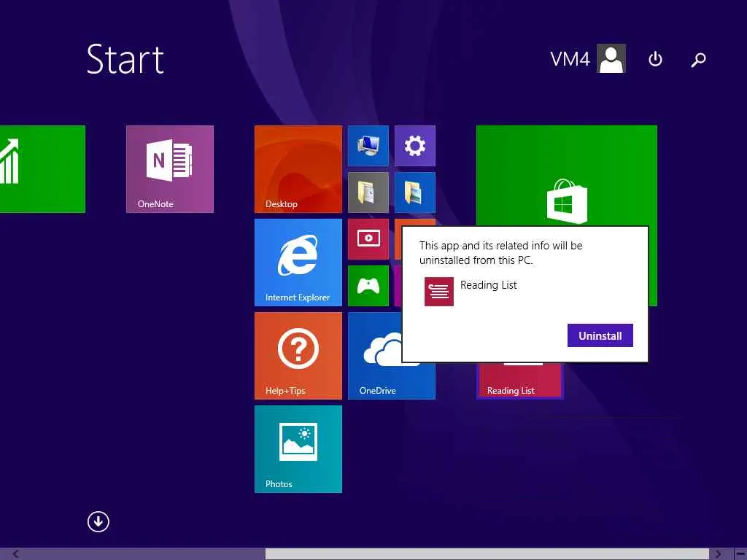Open the Xbox Games small tile
This screenshot has width=747, height=560.
click(368, 286)
